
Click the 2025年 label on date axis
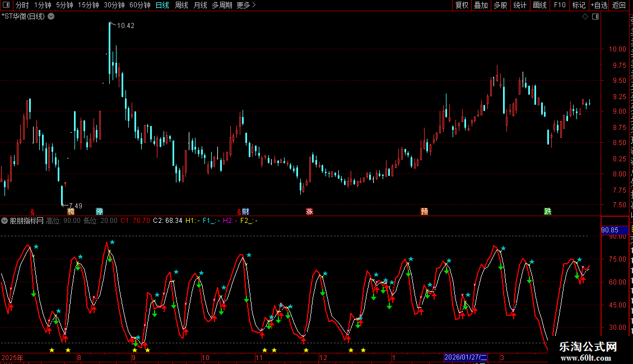(12, 357)
